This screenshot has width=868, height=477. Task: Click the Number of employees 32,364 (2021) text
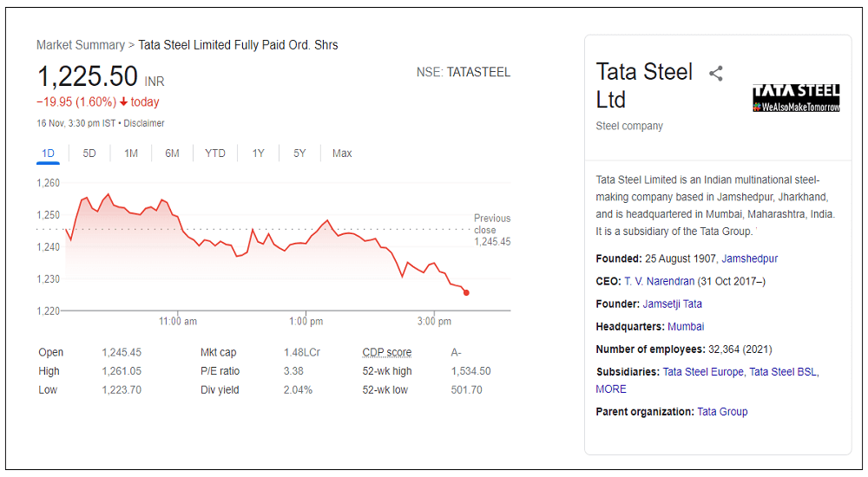pos(684,350)
